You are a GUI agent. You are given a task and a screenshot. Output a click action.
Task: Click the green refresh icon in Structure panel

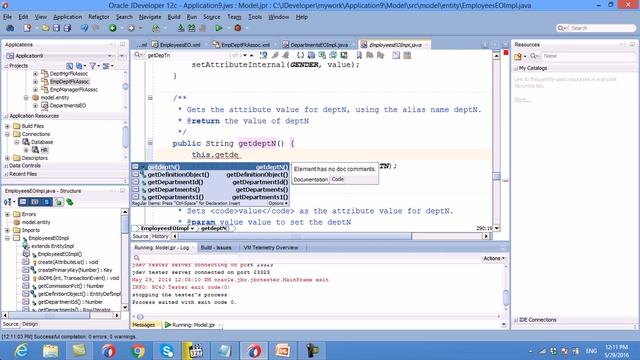pyautogui.click(x=70, y=202)
